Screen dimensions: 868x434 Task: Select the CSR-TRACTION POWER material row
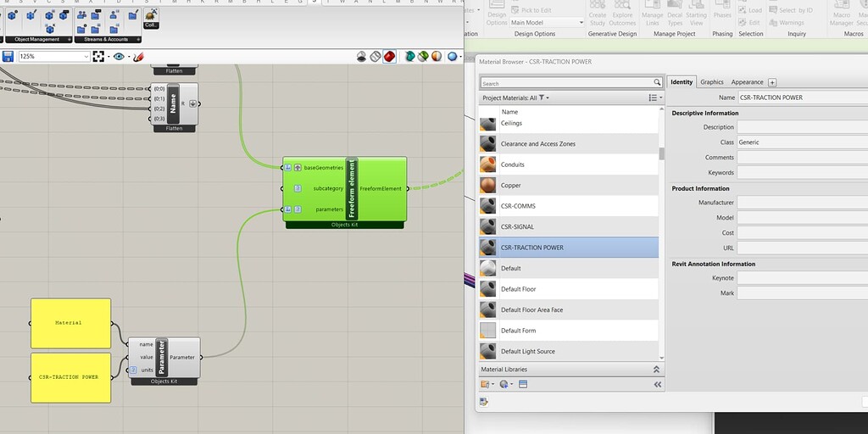pyautogui.click(x=569, y=248)
